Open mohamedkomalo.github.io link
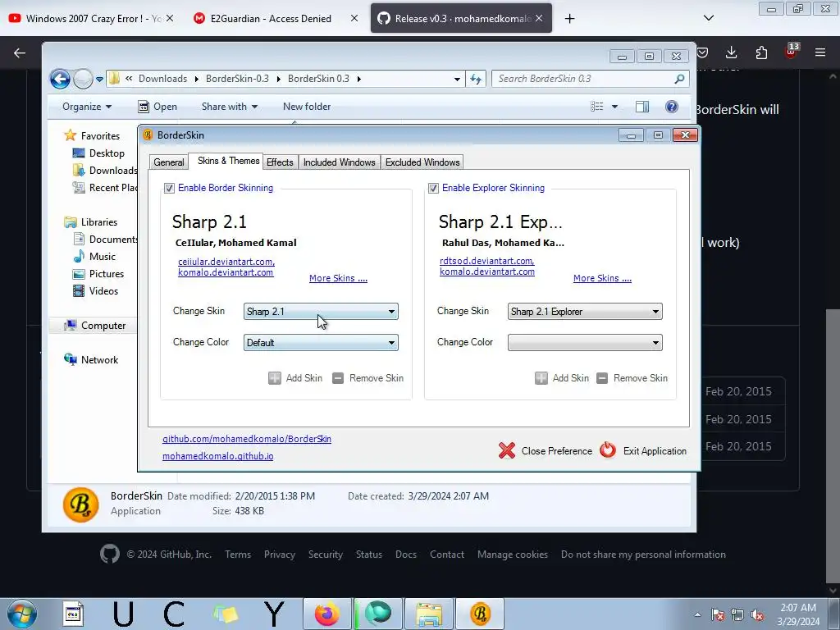 (x=218, y=456)
